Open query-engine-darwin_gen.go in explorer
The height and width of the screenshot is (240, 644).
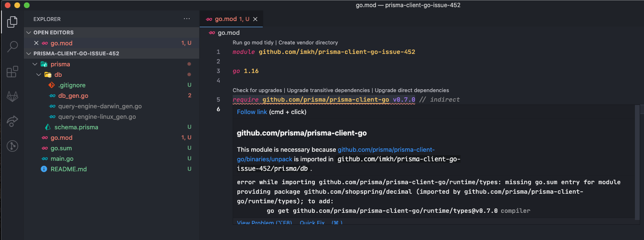100,106
